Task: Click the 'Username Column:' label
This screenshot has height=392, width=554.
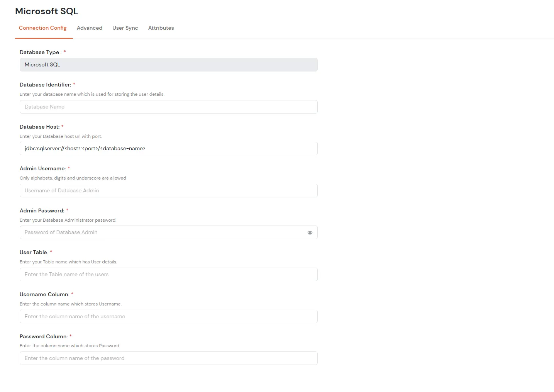Action: (x=44, y=294)
